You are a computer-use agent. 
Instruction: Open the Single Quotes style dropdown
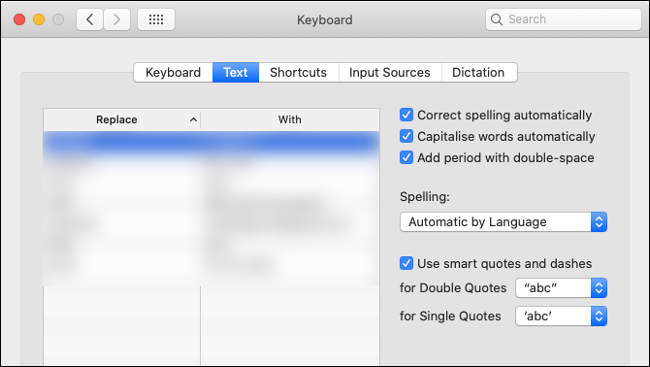pyautogui.click(x=561, y=316)
